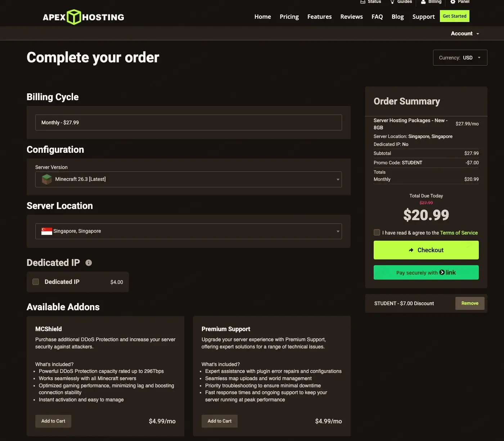
Task: Click the green Checkout button
Action: click(x=426, y=250)
